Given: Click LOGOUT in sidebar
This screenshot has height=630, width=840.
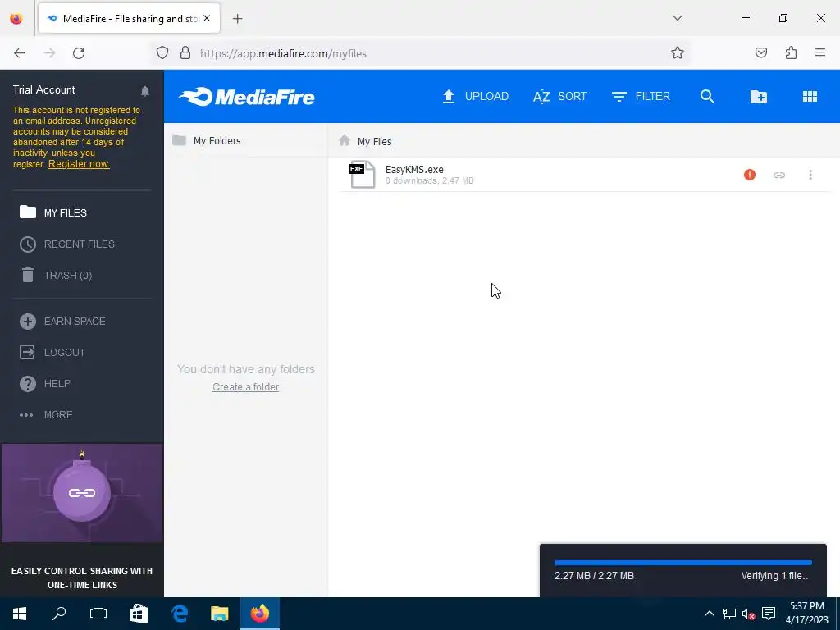Looking at the screenshot, I should point(52,353).
